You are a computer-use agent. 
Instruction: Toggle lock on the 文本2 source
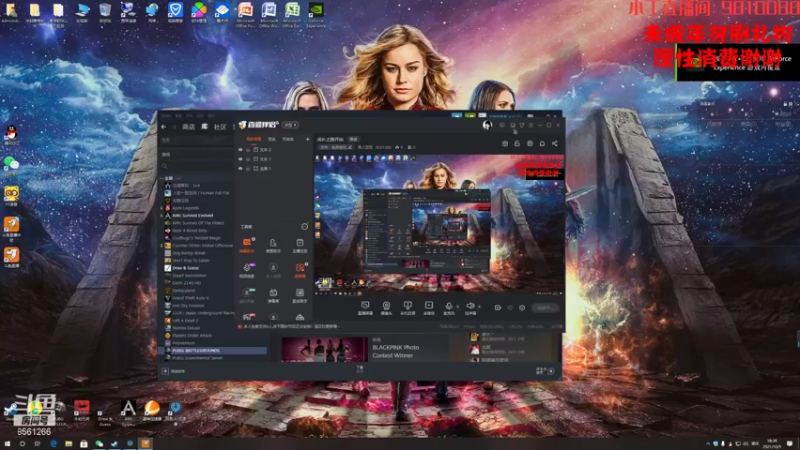click(x=248, y=150)
